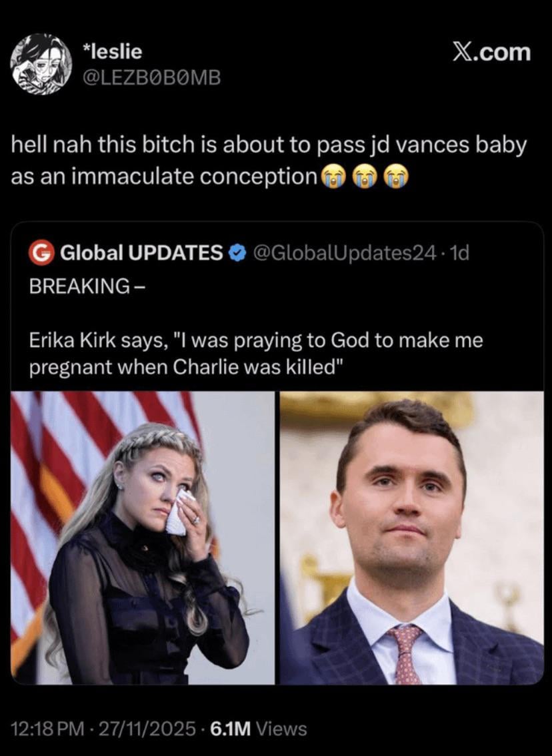552x756 pixels.
Task: Click the *leslie display name
Action: point(111,51)
